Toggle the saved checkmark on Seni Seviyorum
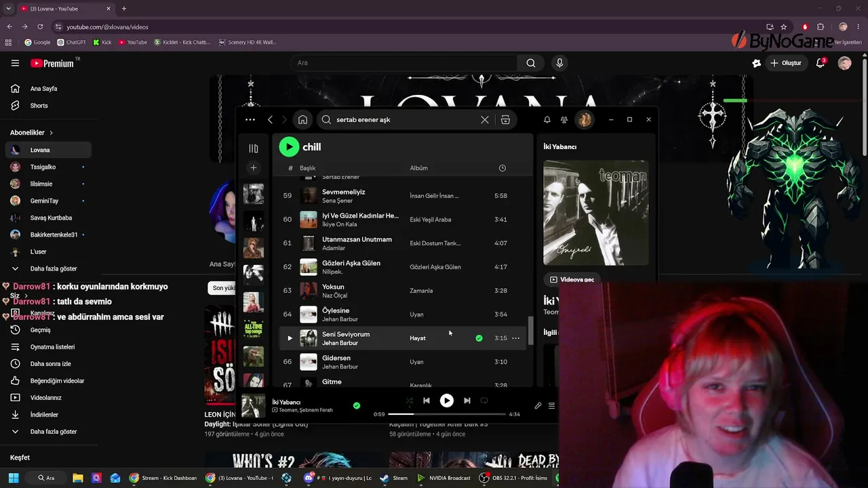 point(479,338)
